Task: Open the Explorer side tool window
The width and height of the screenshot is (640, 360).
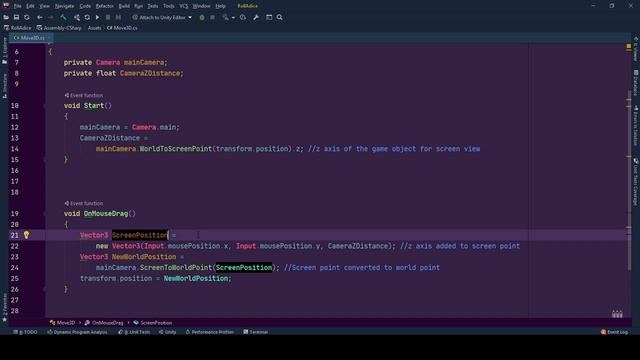Action: click(4, 51)
